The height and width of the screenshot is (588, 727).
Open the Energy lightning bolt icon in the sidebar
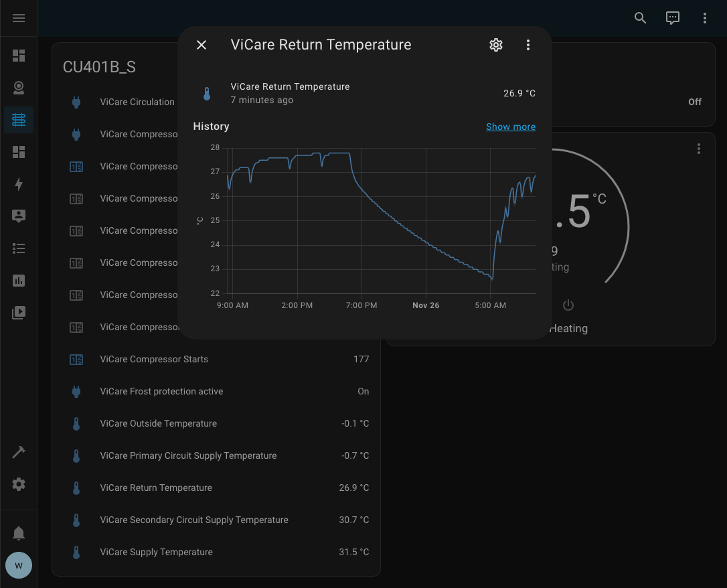click(x=19, y=184)
